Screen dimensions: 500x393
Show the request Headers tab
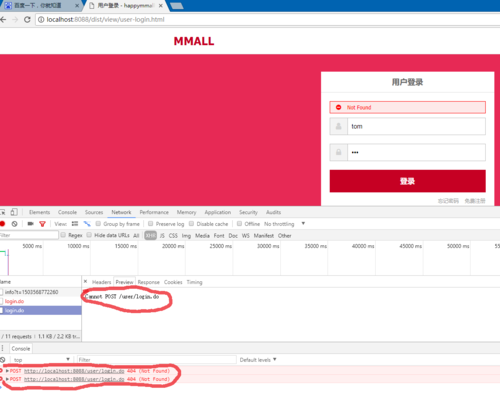pyautogui.click(x=101, y=282)
